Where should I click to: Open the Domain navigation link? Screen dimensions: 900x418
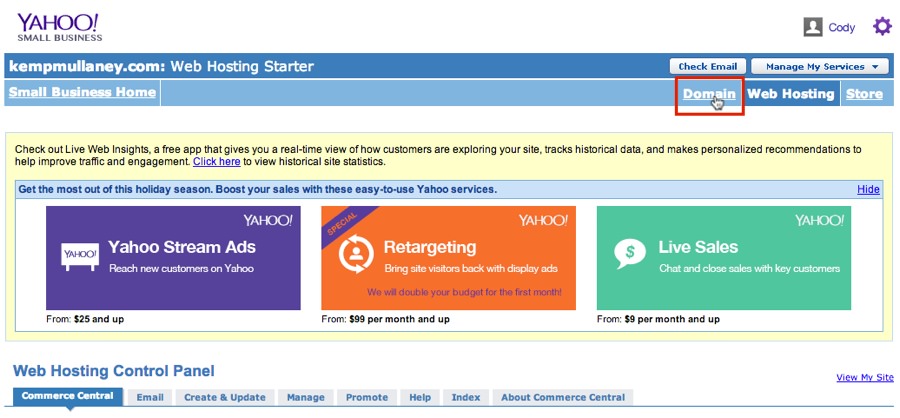(x=709, y=94)
